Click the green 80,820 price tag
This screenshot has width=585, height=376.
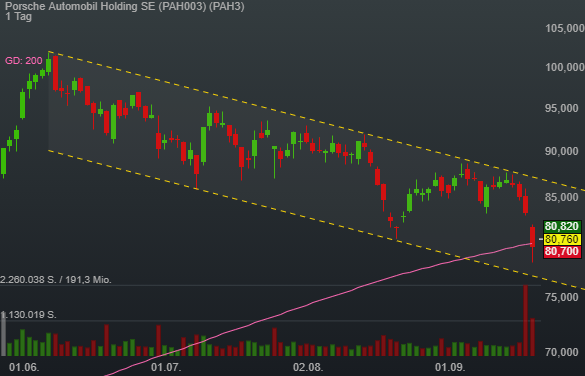(x=562, y=226)
